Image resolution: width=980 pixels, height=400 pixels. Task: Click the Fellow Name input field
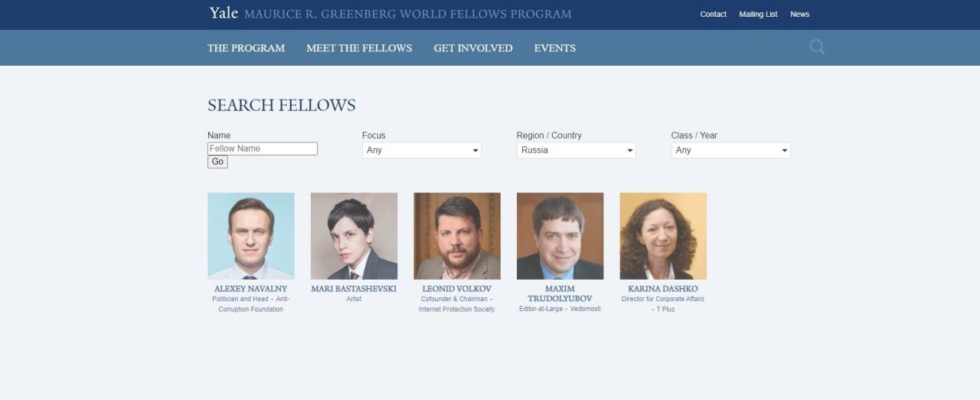pos(262,149)
